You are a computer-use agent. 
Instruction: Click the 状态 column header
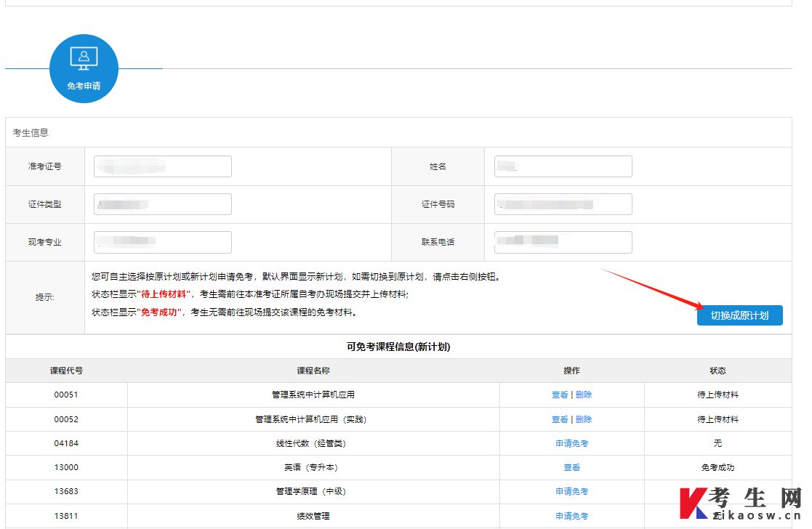(x=717, y=371)
